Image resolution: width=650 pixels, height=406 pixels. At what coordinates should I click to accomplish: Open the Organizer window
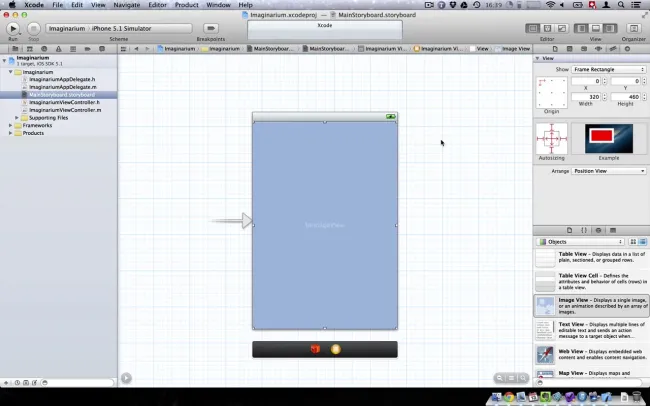(x=633, y=28)
